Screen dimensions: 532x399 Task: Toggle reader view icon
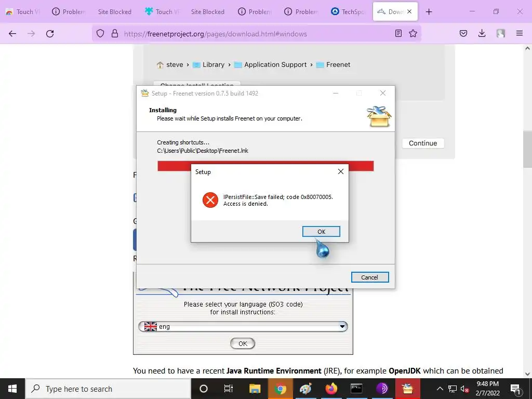(398, 33)
